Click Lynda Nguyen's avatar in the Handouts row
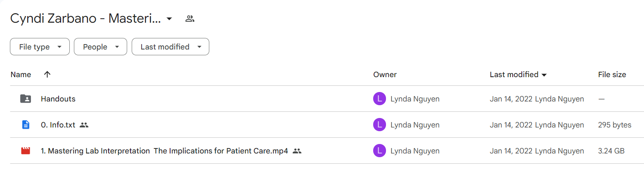Image resolution: width=644 pixels, height=184 pixels. coord(379,99)
